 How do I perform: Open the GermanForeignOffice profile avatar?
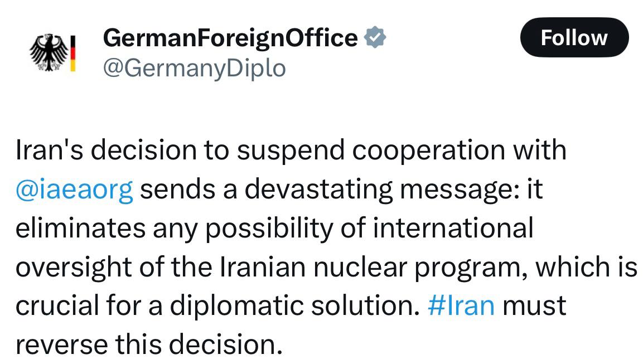(x=52, y=53)
